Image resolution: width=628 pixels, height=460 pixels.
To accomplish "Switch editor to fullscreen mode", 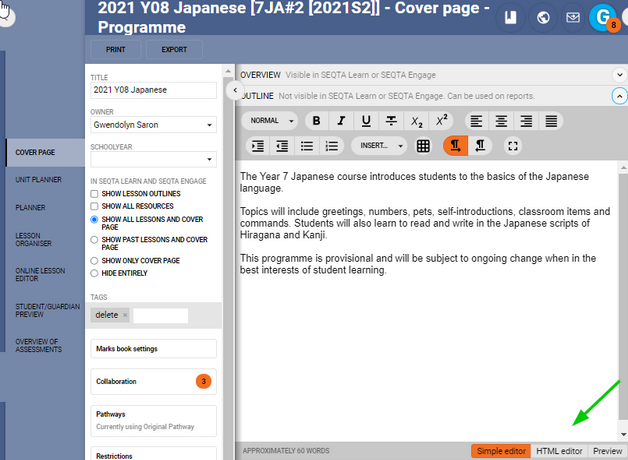I will (513, 146).
